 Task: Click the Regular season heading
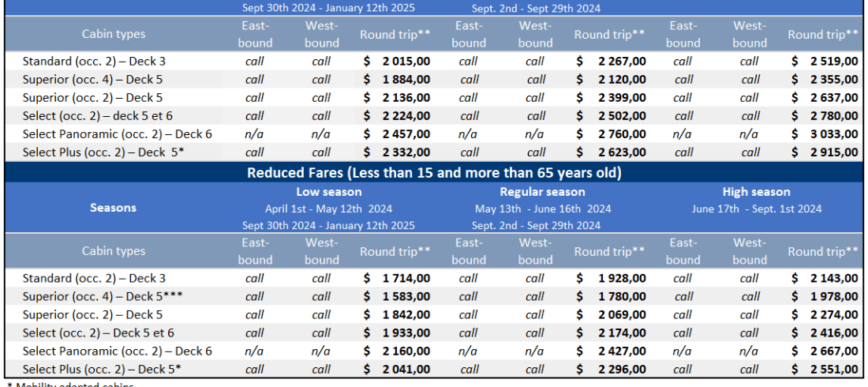(x=542, y=192)
